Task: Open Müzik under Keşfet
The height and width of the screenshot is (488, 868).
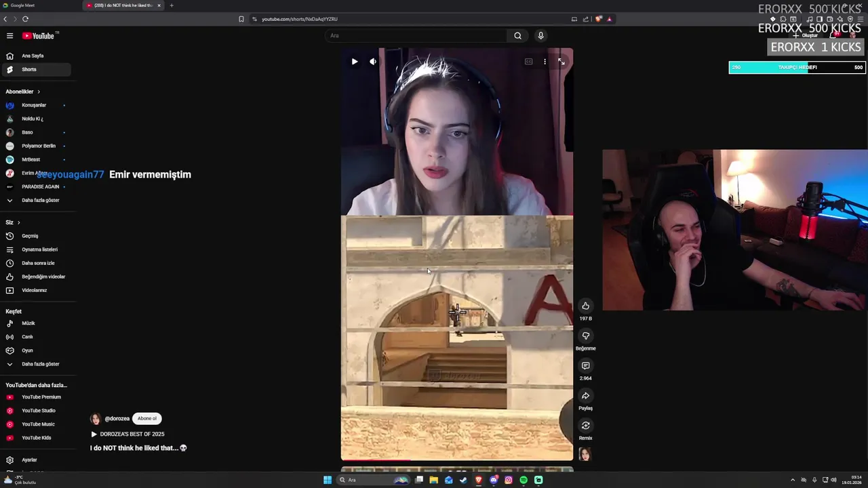Action: (35, 323)
